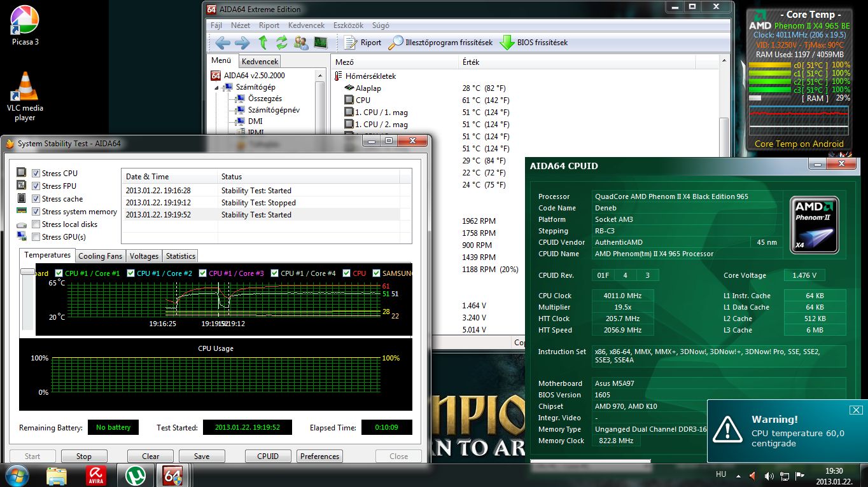
Task: Switch to the Kedvencek side panel tab
Action: [260, 62]
